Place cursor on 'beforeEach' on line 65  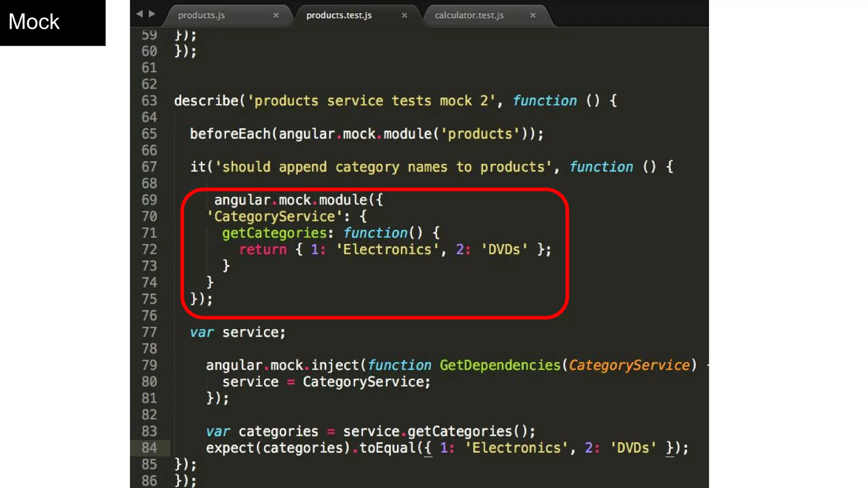coord(230,134)
